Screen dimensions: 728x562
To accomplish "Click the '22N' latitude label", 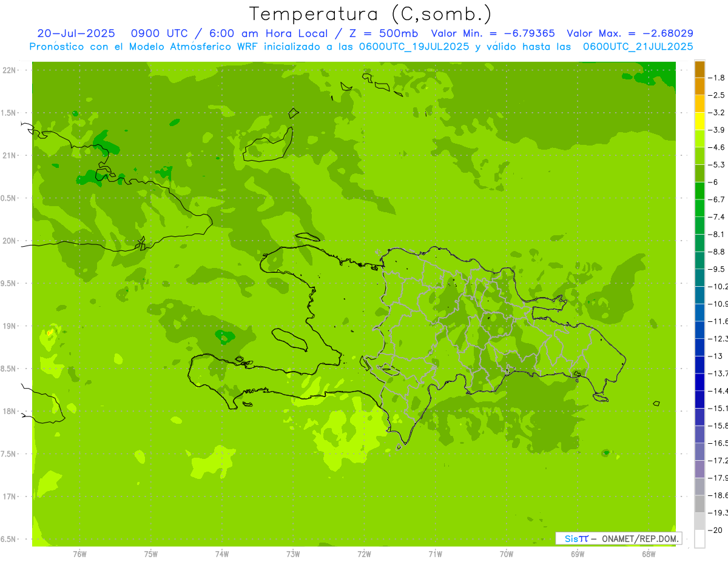I will click(x=9, y=70).
